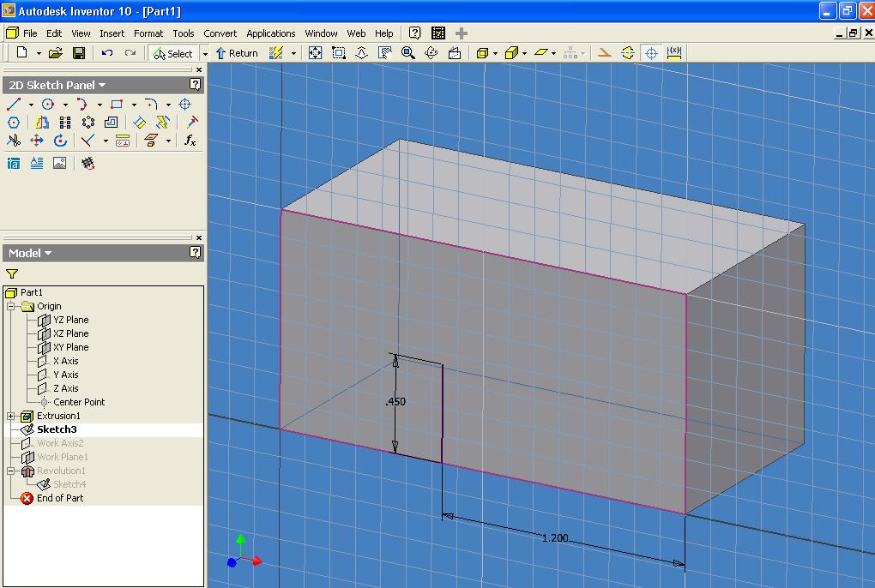Choose the Center Point Circle tool
The width and height of the screenshot is (875, 588).
[48, 105]
